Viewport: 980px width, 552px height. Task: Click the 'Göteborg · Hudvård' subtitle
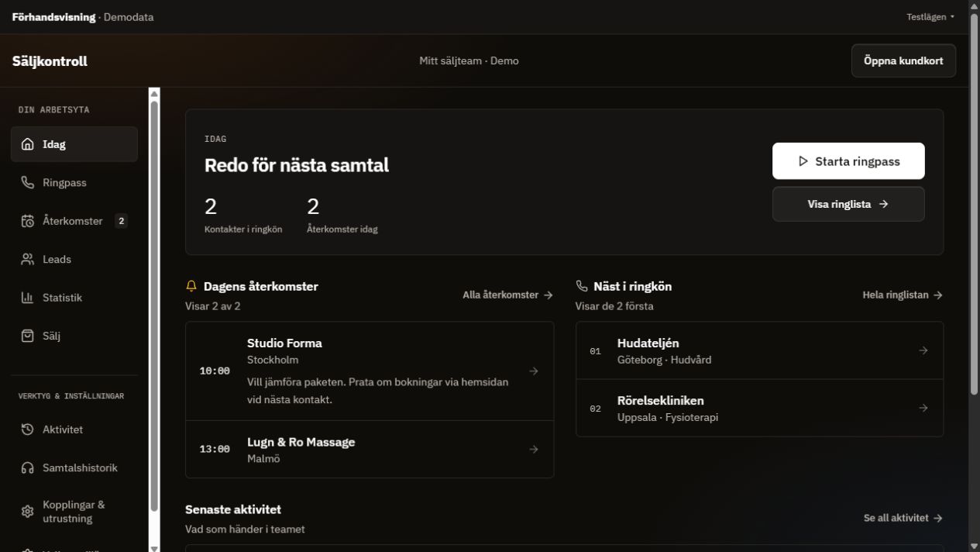pyautogui.click(x=664, y=360)
